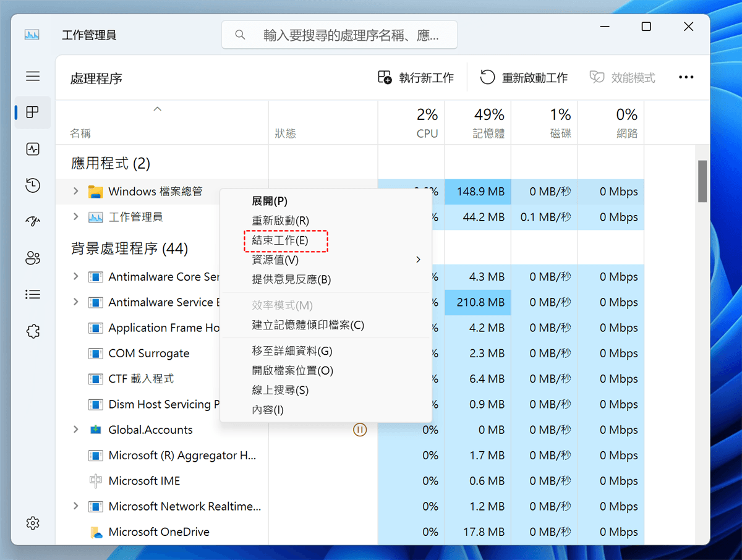Click the CTF 載入程式 process icon

coord(95,379)
